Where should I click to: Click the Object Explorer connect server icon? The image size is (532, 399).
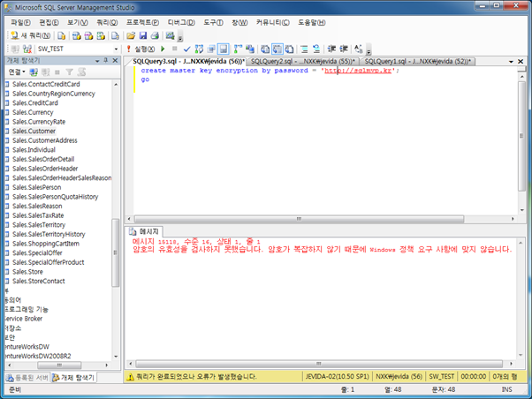pos(34,72)
